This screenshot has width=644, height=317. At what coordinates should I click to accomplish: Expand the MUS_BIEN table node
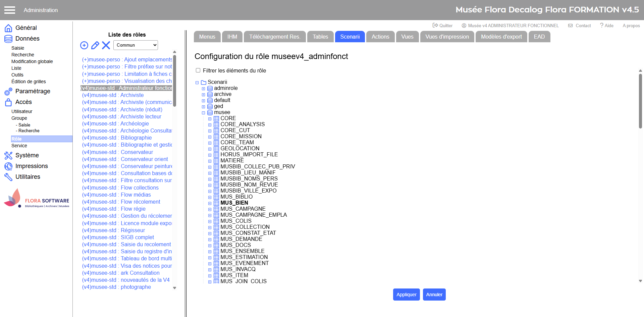pyautogui.click(x=210, y=203)
